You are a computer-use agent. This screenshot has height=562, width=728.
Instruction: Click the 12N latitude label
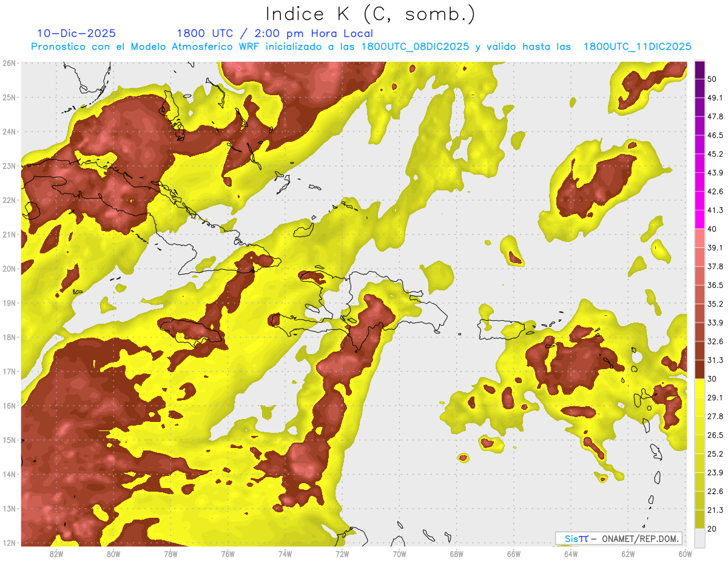point(9,543)
